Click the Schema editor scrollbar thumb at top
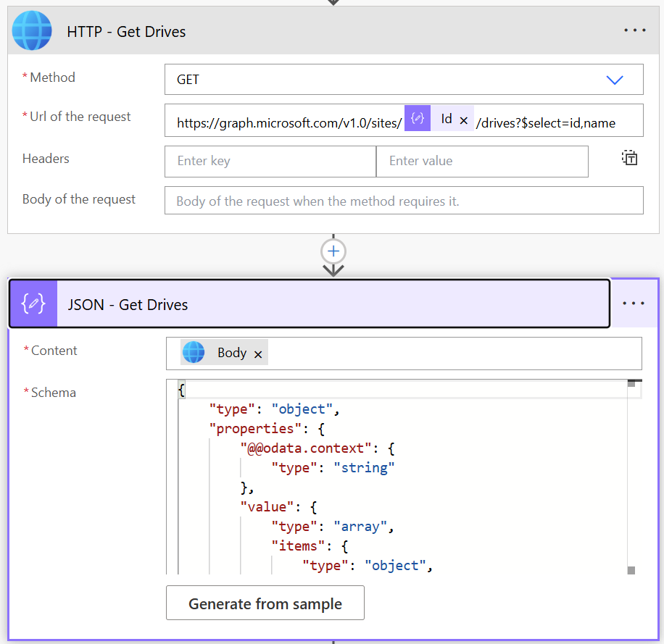This screenshot has width=664, height=644. (x=631, y=384)
